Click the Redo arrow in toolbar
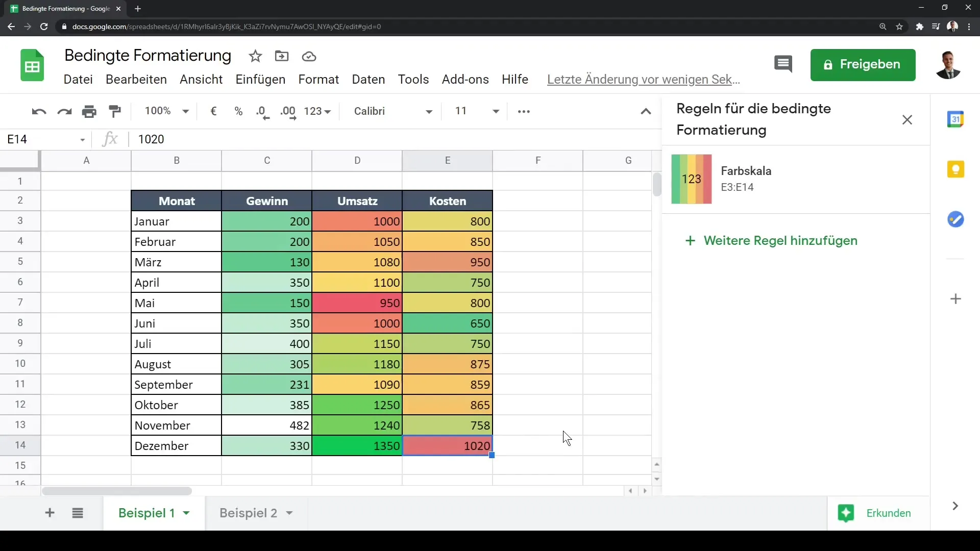 tap(64, 111)
